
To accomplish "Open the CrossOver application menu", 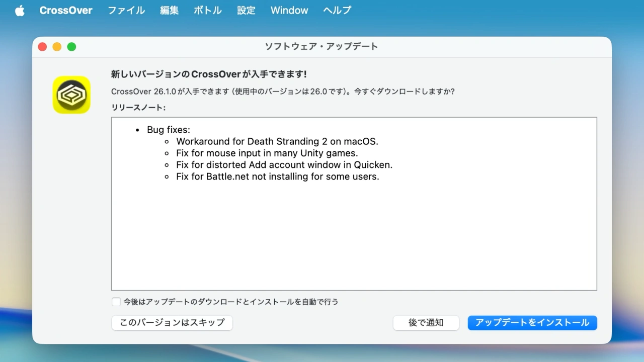I will pyautogui.click(x=66, y=11).
